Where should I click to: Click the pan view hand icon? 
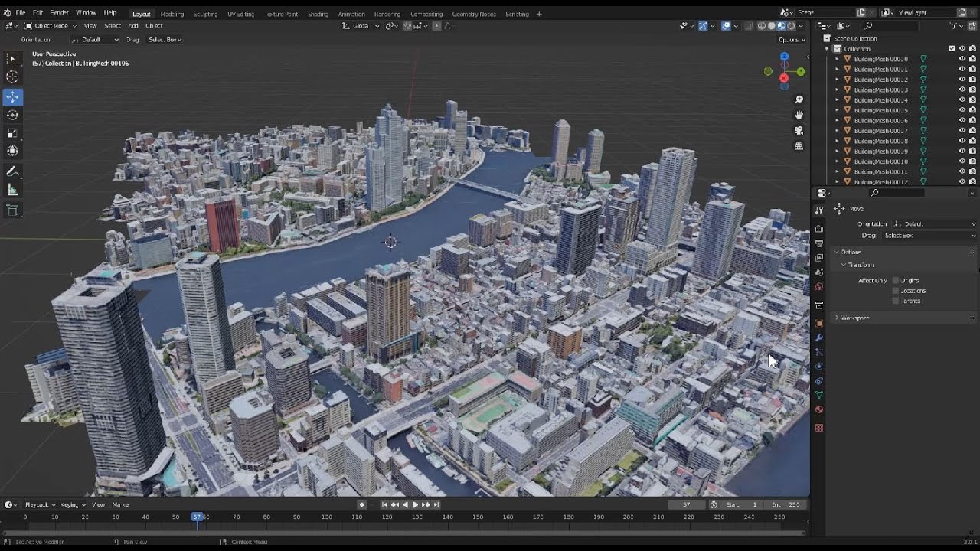pyautogui.click(x=799, y=115)
